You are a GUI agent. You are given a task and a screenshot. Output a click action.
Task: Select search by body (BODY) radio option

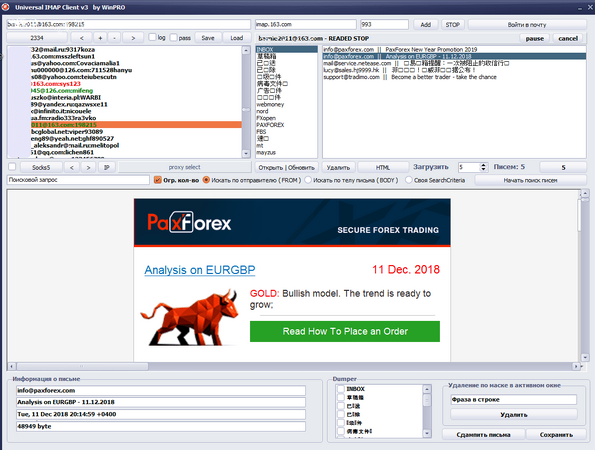(x=308, y=180)
